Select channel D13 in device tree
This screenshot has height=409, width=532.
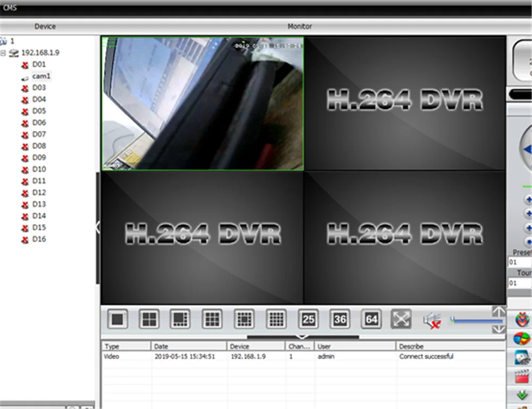pyautogui.click(x=39, y=204)
